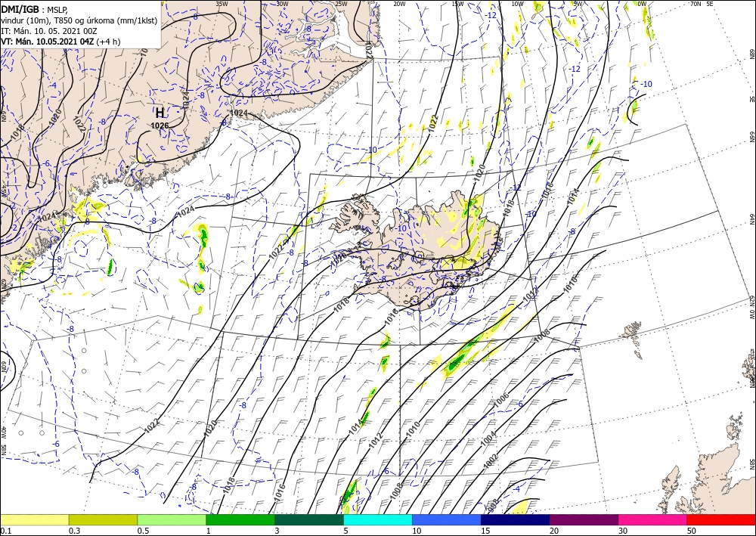Viewport: 756px width, 536px height.
Task: Click the pale yellow 0.1–0.3 legend swatch
Action: click(x=34, y=519)
